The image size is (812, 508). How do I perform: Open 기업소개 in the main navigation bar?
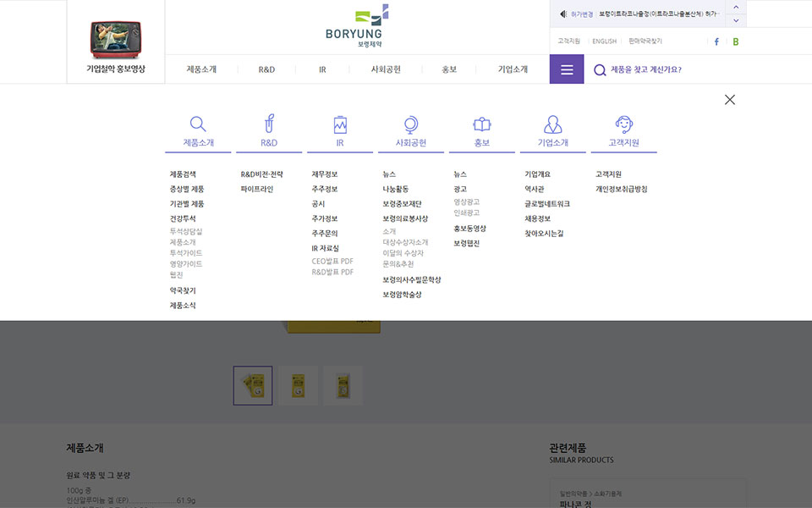click(513, 69)
